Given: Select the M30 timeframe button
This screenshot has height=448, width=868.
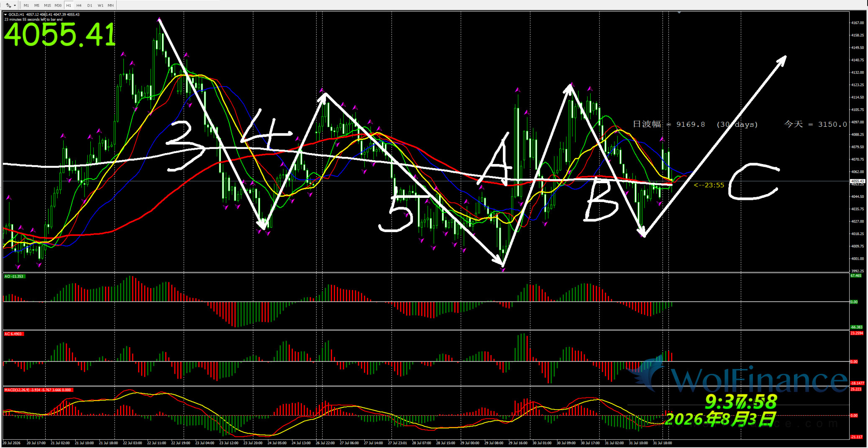Looking at the screenshot, I should (58, 5).
